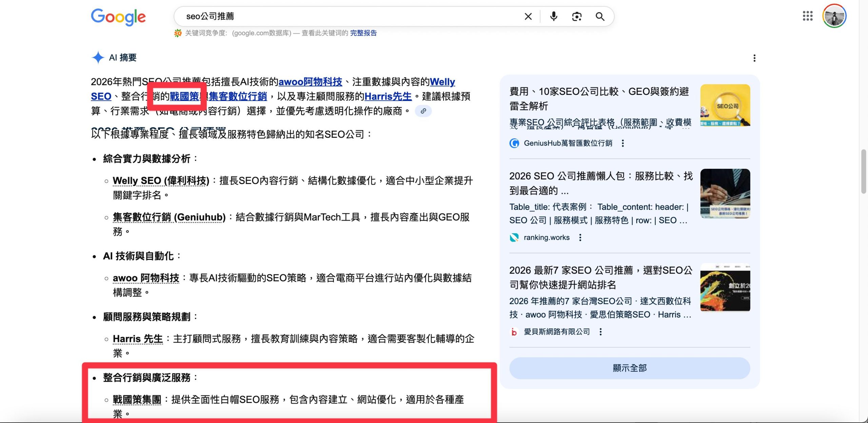Open the Harris先生 link in summary
Image resolution: width=868 pixels, height=423 pixels.
[x=388, y=97]
